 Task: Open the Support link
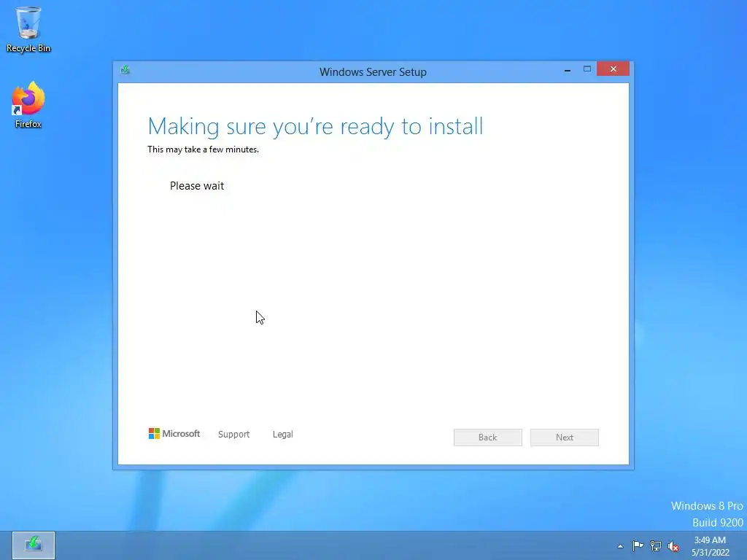pyautogui.click(x=233, y=435)
